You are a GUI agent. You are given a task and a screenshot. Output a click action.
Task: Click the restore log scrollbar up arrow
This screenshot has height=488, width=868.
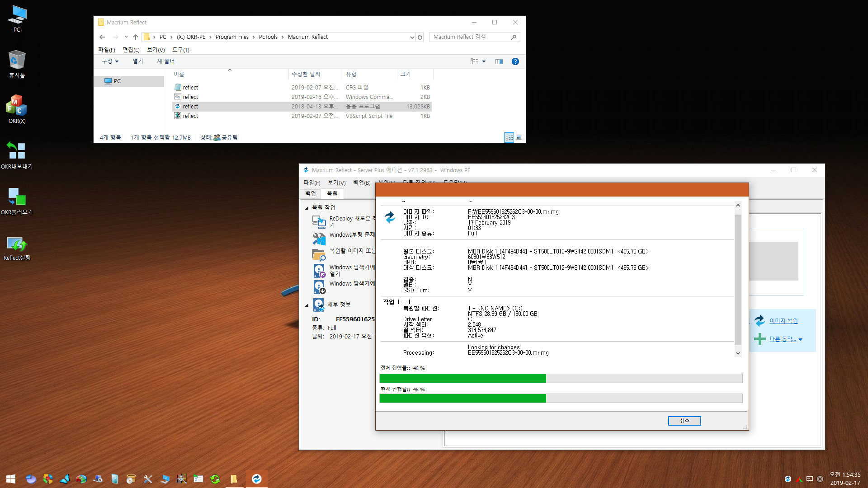pos(738,206)
